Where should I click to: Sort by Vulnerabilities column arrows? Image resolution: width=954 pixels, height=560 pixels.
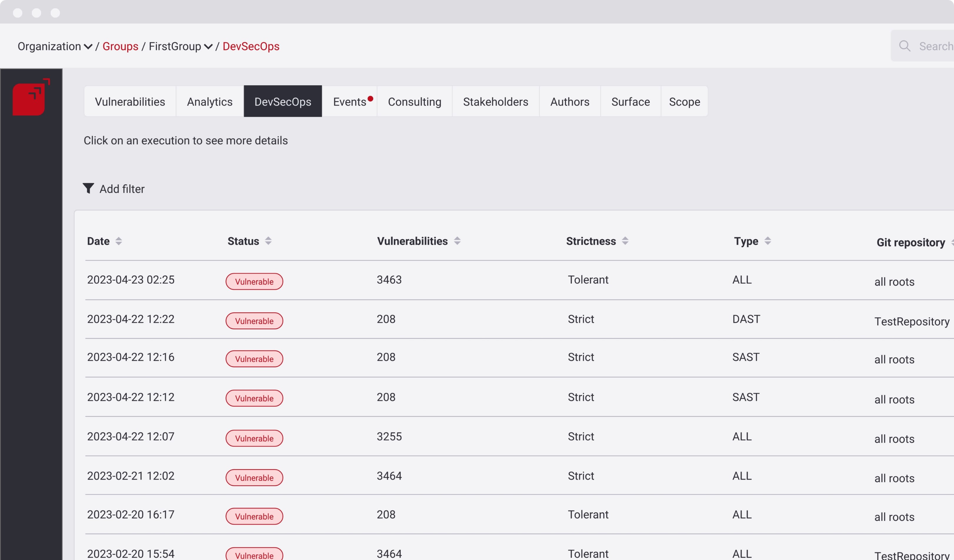pyautogui.click(x=457, y=241)
